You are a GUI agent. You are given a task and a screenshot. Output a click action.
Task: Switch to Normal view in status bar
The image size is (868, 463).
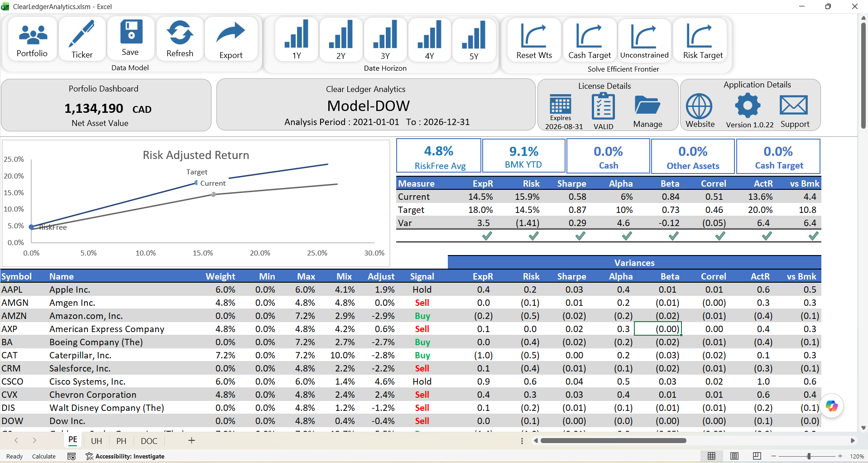712,456
